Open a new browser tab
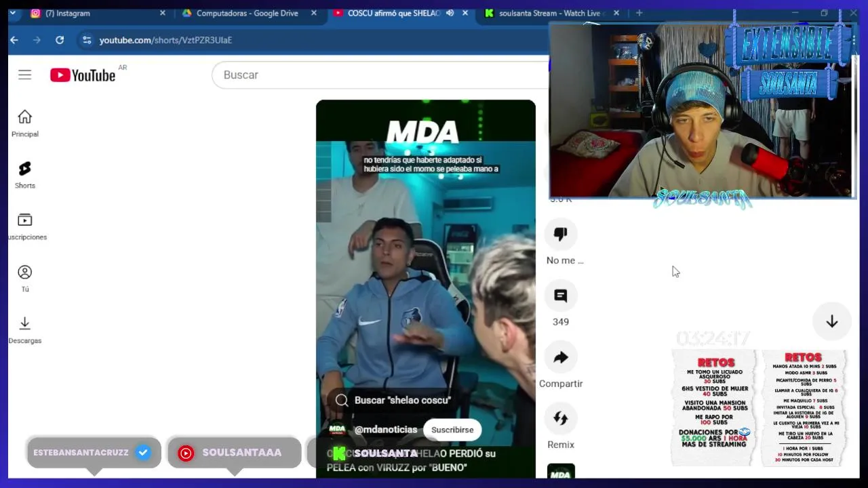 639,13
